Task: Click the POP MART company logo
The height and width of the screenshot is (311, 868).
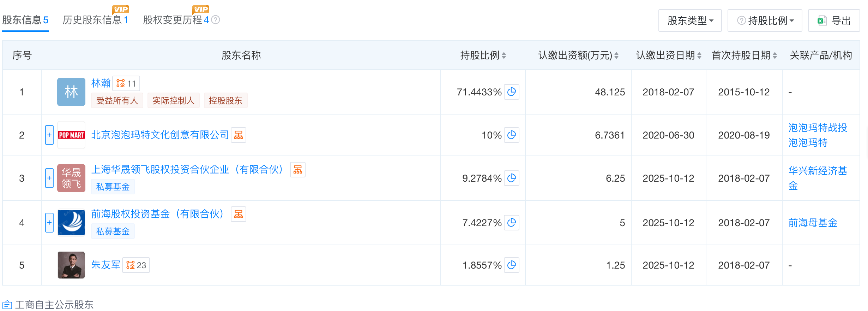Action: click(71, 135)
